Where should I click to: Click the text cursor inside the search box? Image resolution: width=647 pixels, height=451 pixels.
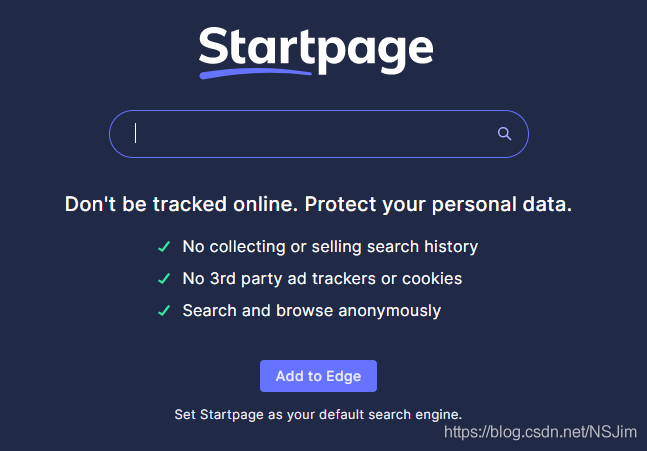click(135, 133)
